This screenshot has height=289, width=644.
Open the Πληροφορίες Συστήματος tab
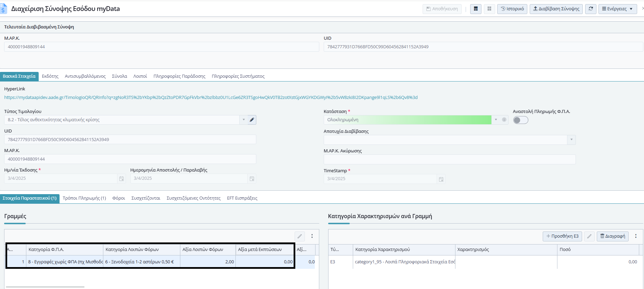tap(238, 76)
